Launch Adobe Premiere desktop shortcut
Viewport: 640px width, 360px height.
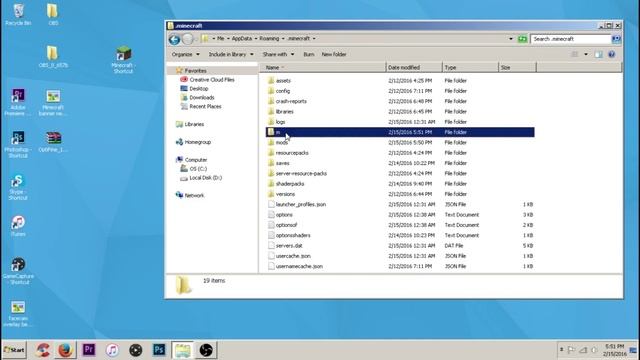[18, 102]
